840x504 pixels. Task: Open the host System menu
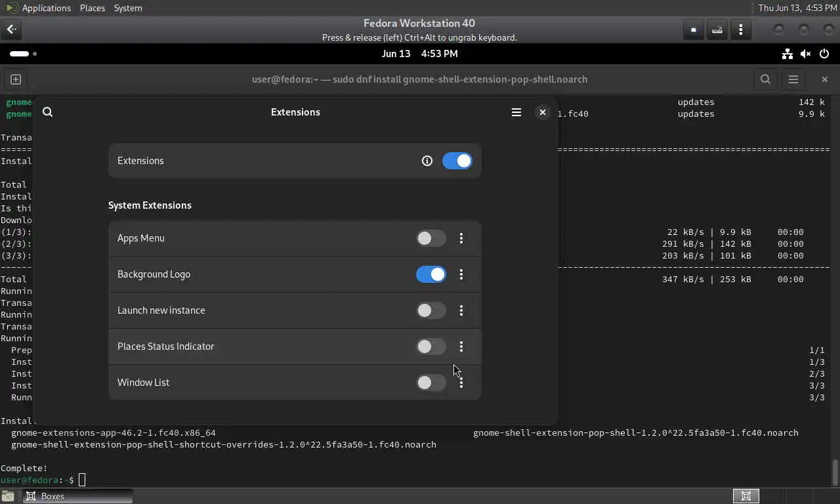128,8
